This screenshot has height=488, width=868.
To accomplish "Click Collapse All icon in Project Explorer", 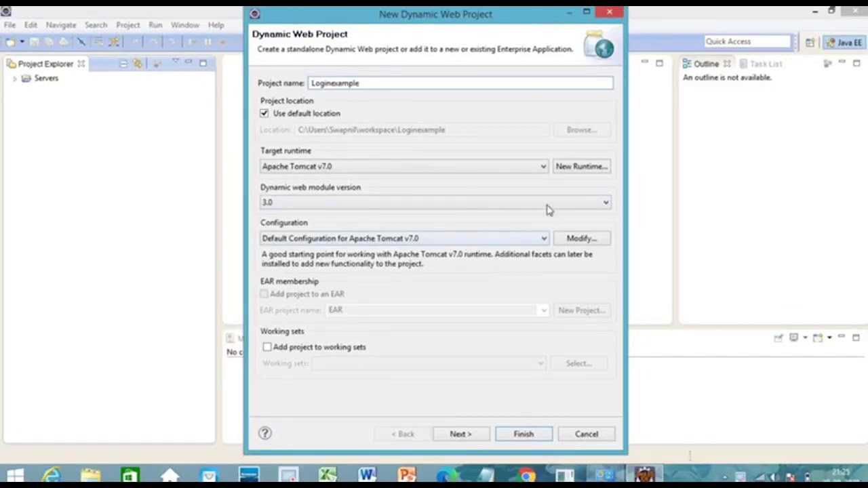I will click(x=123, y=63).
